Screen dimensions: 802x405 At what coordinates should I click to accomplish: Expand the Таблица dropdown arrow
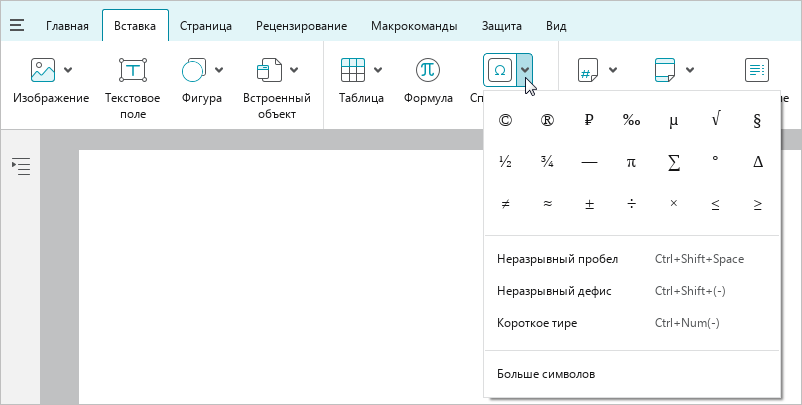pos(378,70)
